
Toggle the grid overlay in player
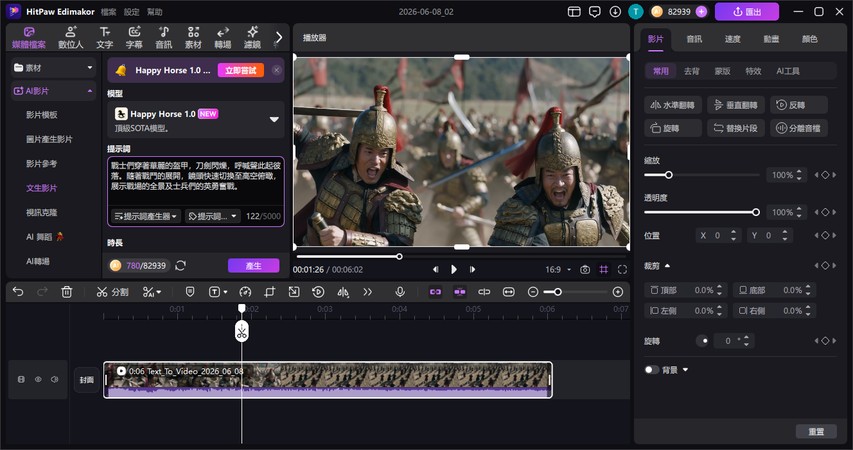604,269
